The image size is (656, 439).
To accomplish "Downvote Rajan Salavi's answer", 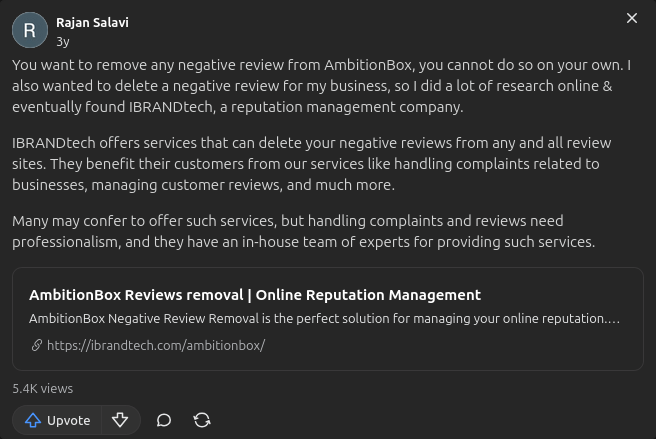I will (x=120, y=420).
